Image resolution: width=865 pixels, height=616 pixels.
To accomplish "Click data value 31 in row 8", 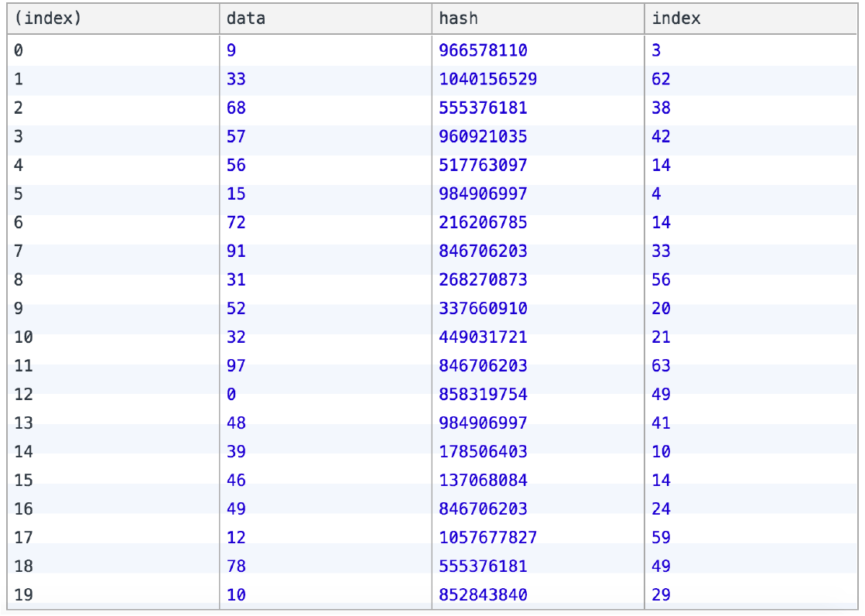I will pyautogui.click(x=236, y=280).
